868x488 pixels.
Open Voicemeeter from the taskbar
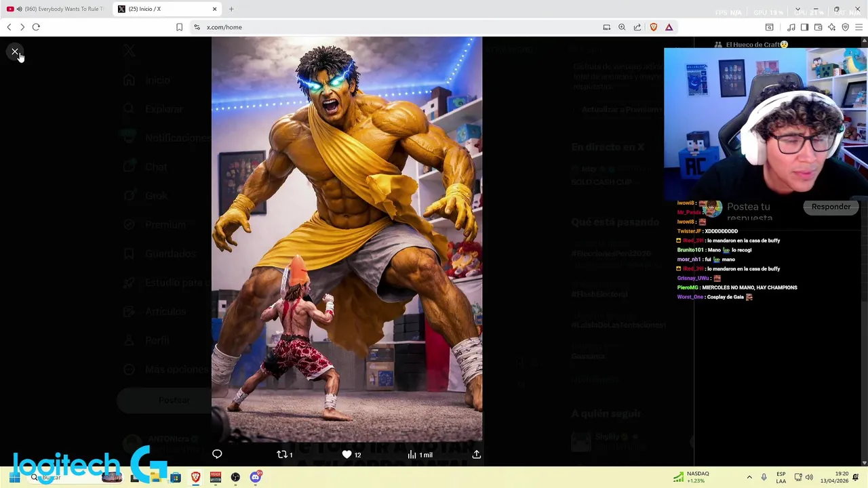click(216, 477)
